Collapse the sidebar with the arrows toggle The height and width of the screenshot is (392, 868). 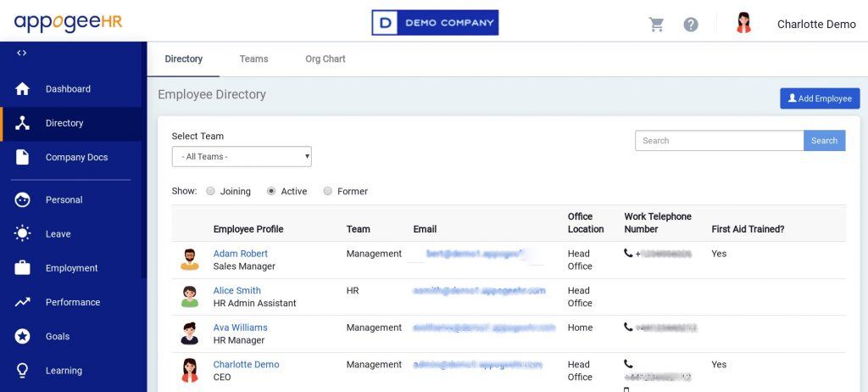pos(22,53)
